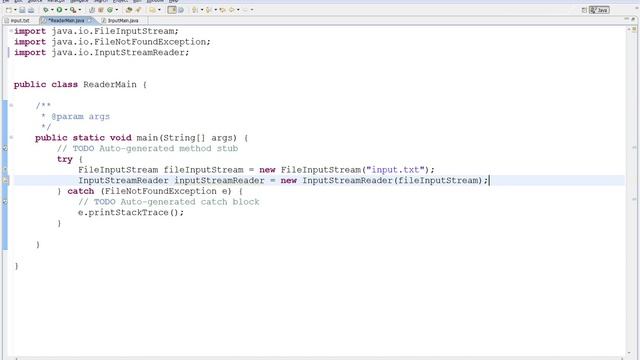Collapse the imports fold marker
This screenshot has height=360, width=640.
(11, 31)
